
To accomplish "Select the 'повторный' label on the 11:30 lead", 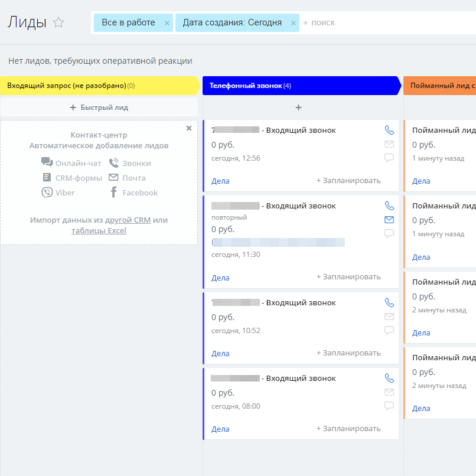I will point(229,217).
